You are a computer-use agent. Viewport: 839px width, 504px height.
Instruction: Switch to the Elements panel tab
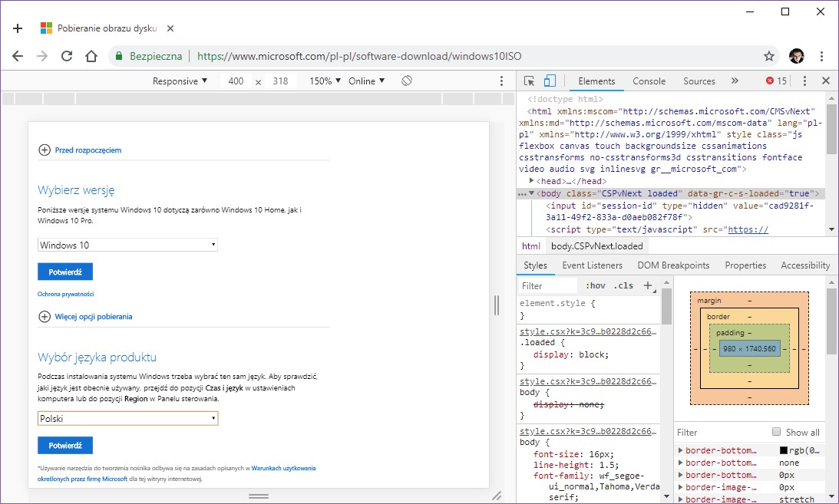pos(596,81)
